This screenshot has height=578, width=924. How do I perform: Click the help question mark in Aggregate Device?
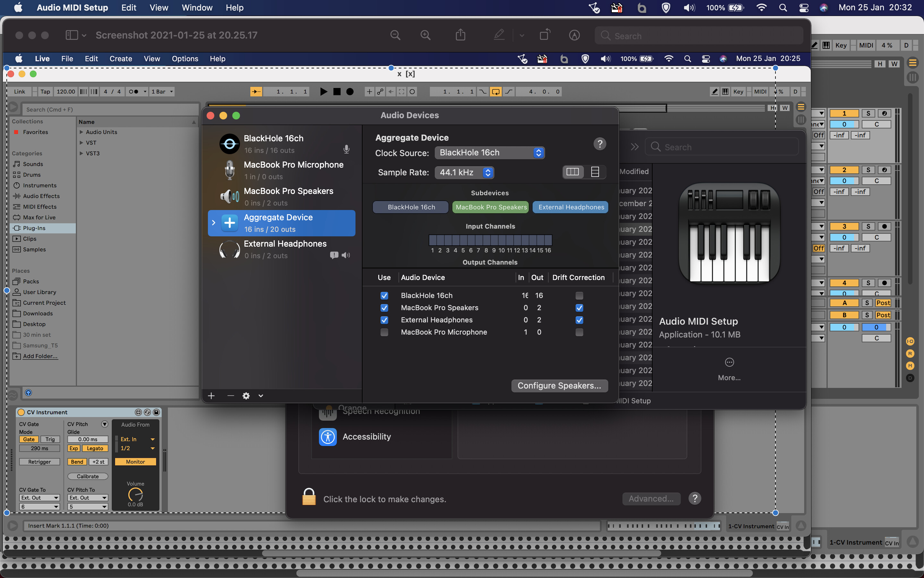600,144
